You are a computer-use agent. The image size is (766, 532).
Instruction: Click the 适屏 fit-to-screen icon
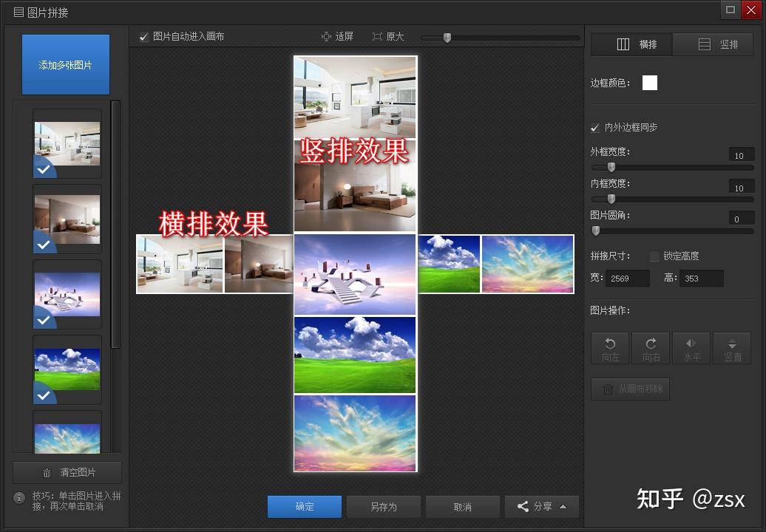pyautogui.click(x=326, y=37)
